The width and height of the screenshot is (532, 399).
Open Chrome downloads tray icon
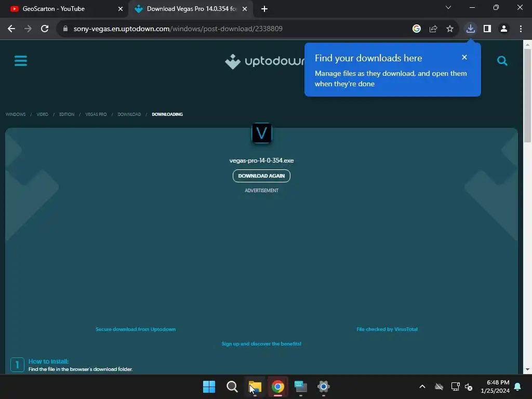(x=470, y=29)
